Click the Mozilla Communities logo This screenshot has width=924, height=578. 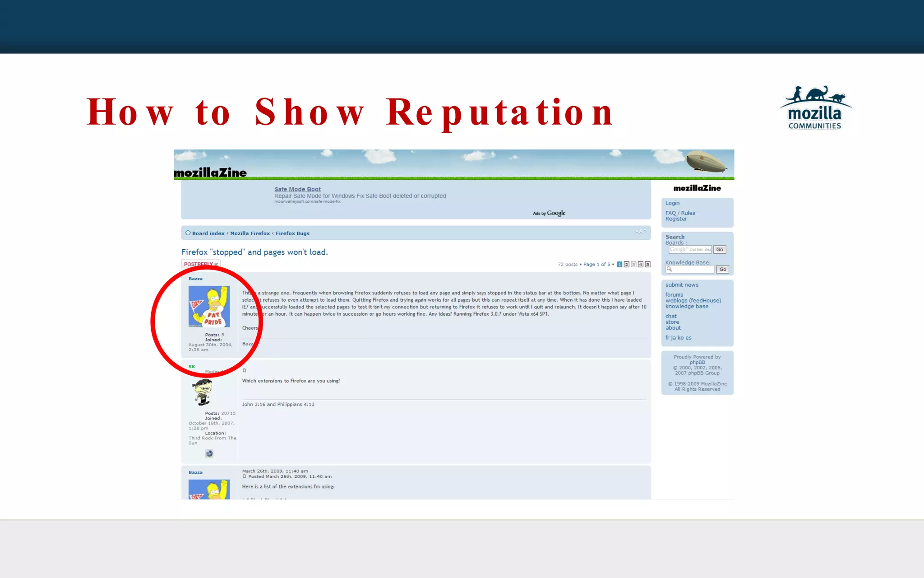[x=815, y=107]
